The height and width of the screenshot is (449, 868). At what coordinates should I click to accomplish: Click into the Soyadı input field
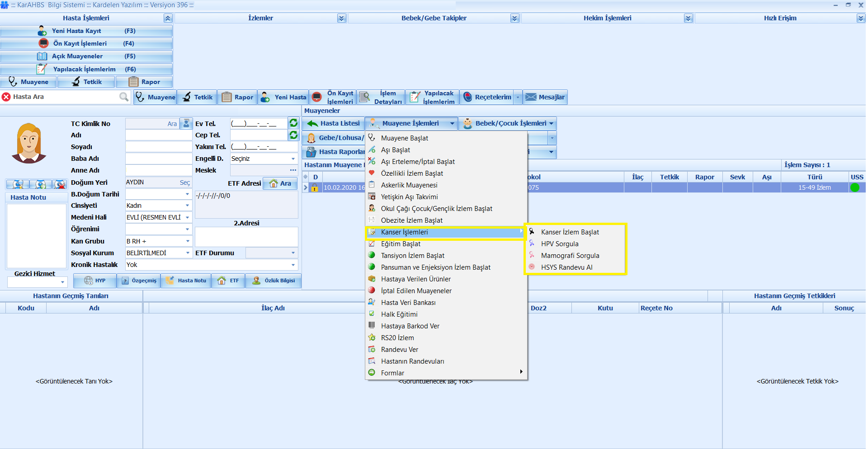tap(159, 147)
